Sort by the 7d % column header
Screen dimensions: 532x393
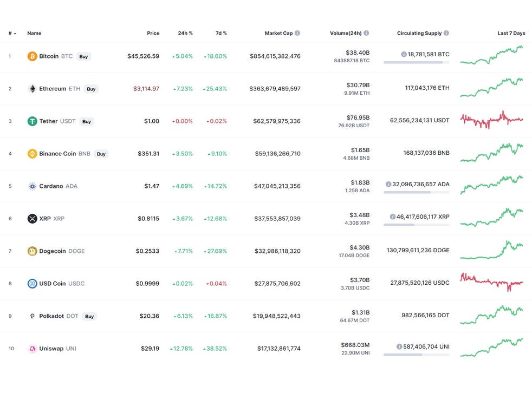(x=221, y=33)
